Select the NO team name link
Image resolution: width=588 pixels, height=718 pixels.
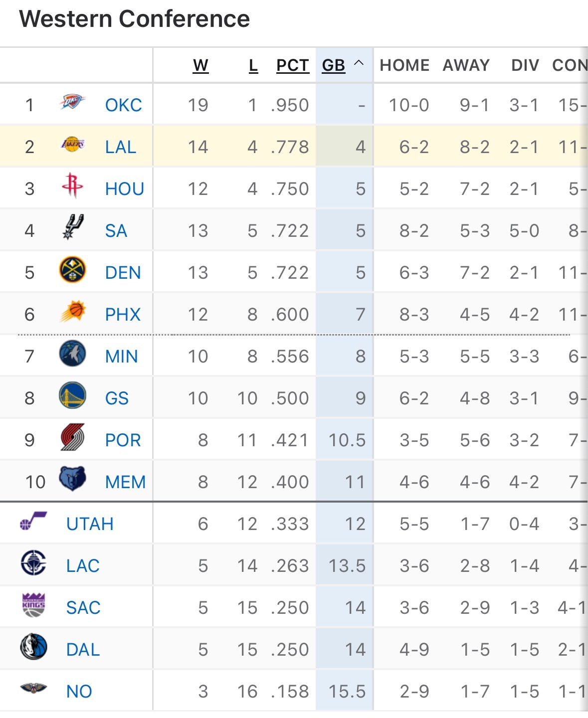click(x=79, y=692)
